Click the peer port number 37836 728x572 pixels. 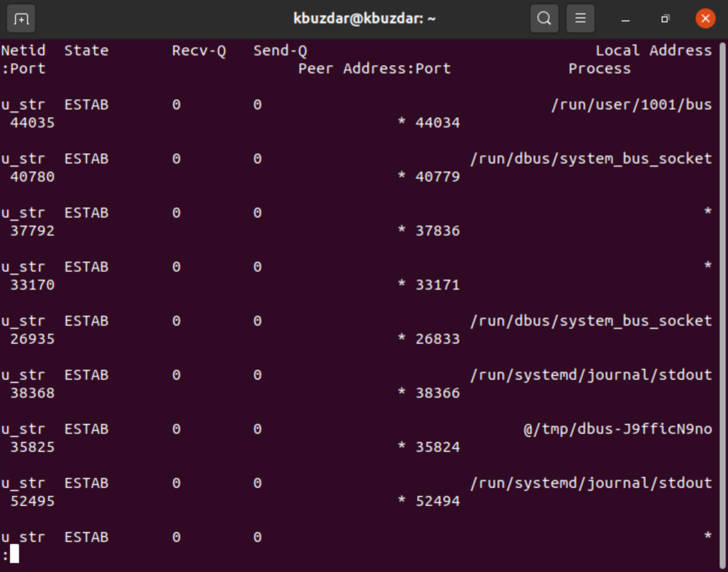[437, 231]
